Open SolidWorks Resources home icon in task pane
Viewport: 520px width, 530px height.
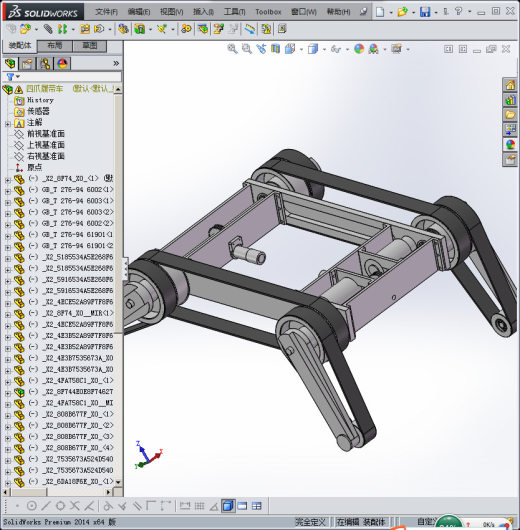coord(510,85)
